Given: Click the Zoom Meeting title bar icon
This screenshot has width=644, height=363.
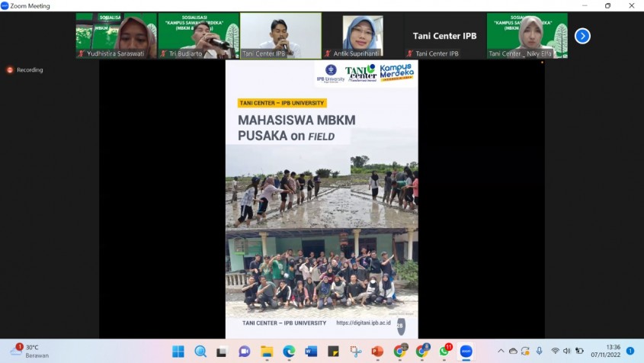Looking at the screenshot, I should [x=5, y=6].
